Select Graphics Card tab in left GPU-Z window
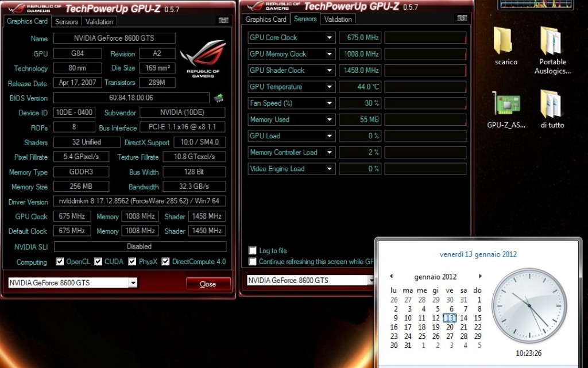This screenshot has width=588, height=368. click(27, 21)
